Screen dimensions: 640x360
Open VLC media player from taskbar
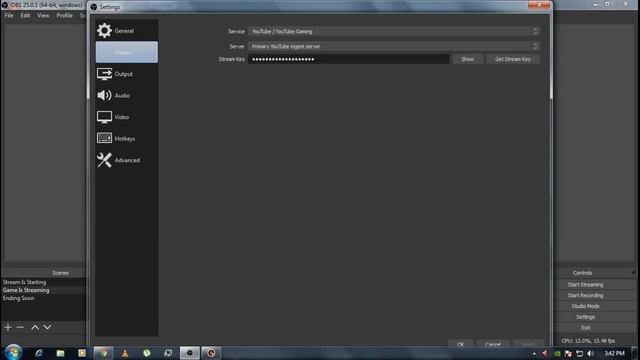click(x=125, y=353)
